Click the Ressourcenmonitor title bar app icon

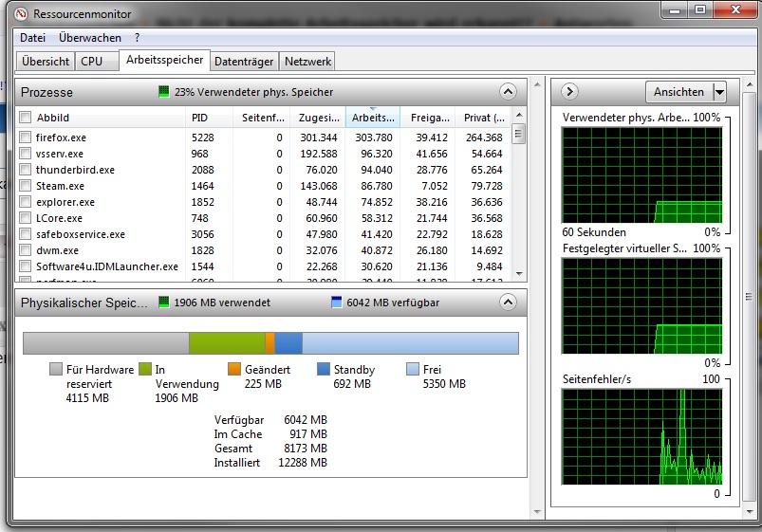click(21, 13)
